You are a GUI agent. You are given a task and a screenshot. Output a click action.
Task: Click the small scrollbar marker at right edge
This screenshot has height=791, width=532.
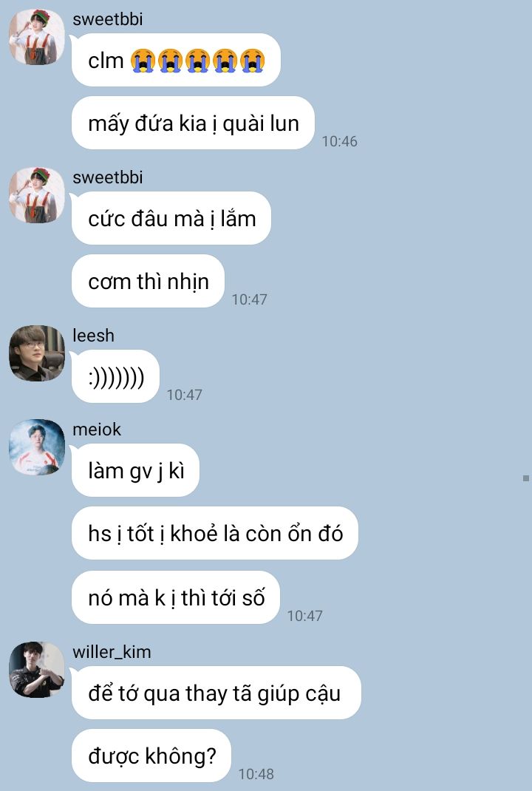click(526, 478)
